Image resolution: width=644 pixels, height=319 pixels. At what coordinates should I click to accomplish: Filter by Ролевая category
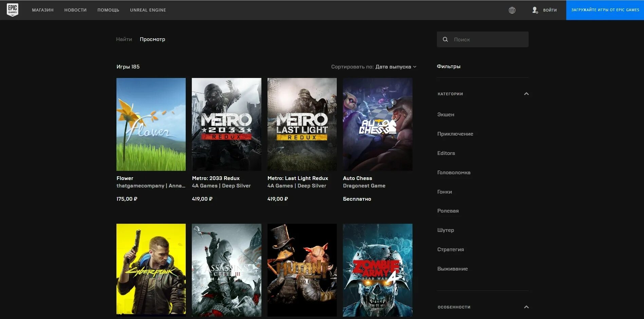[x=448, y=211]
